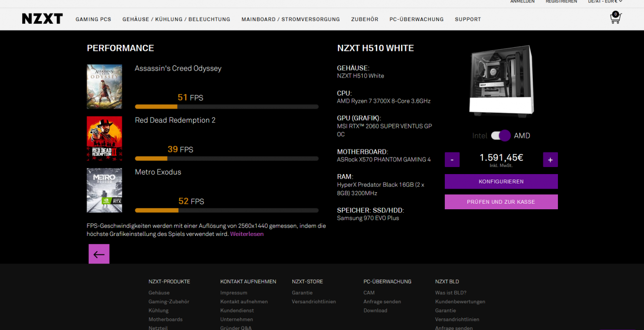644x330 pixels.
Task: Click Prüfen und zur Kasse button
Action: (x=501, y=202)
